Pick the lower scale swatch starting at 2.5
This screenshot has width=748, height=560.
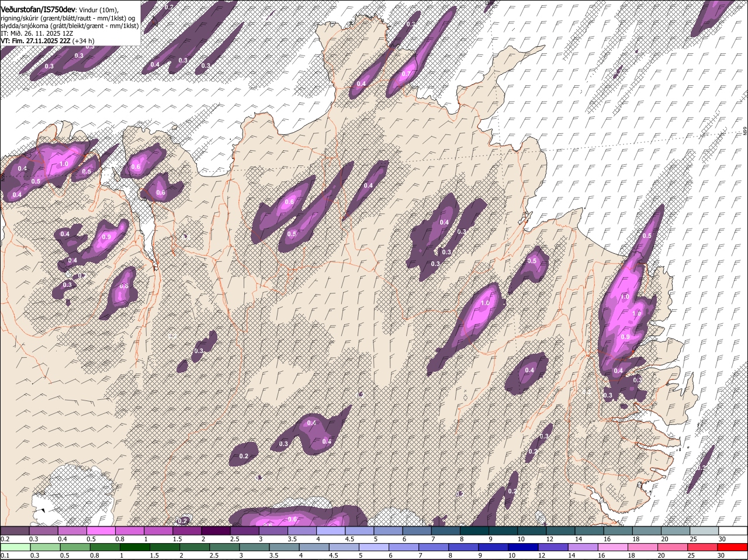point(225,547)
